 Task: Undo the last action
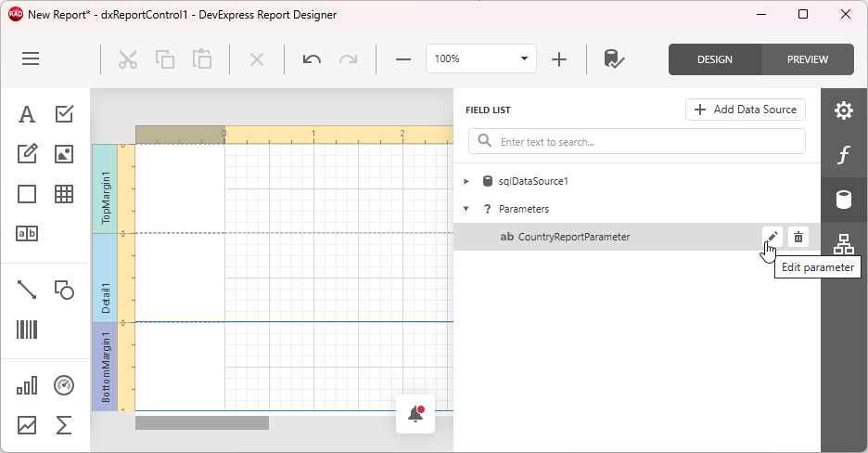(x=313, y=58)
